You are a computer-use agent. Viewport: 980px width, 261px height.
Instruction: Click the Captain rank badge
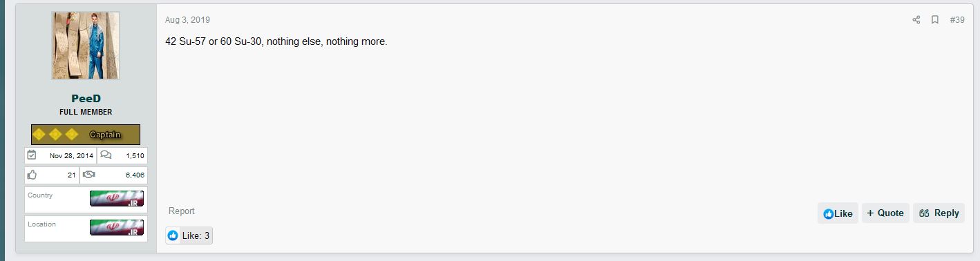pyautogui.click(x=86, y=135)
